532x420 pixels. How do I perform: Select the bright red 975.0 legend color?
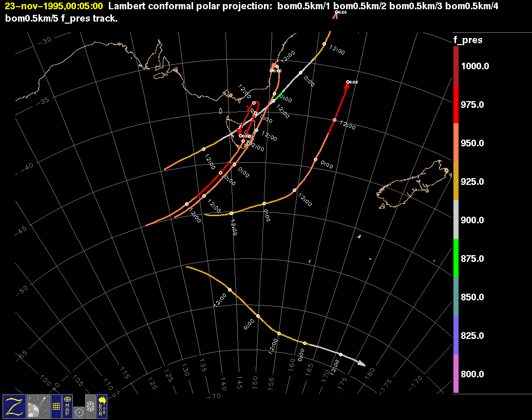coord(456,104)
